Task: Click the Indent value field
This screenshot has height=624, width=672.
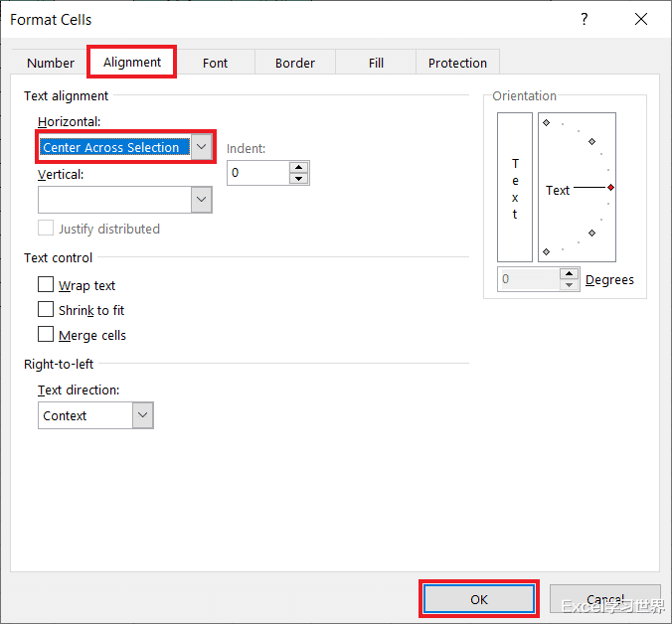Action: click(x=258, y=173)
